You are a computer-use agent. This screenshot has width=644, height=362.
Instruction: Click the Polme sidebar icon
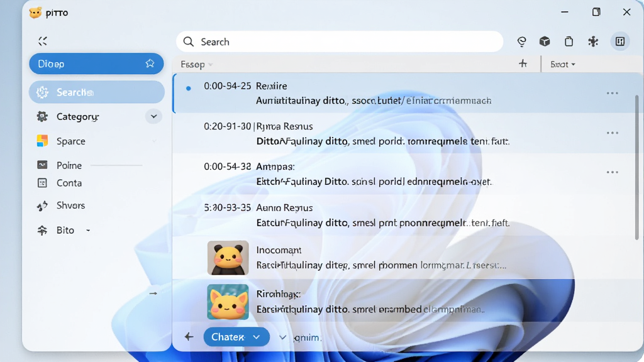tap(42, 165)
